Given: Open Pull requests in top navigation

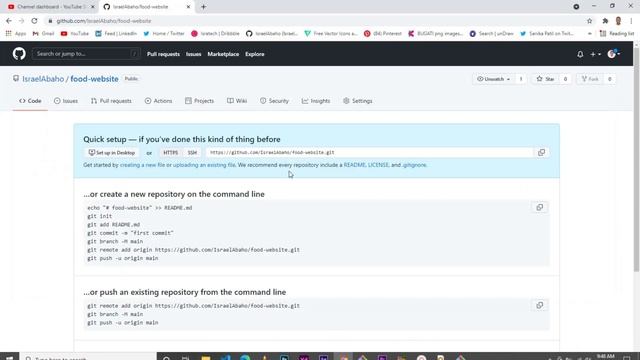Looking at the screenshot, I should tap(163, 54).
